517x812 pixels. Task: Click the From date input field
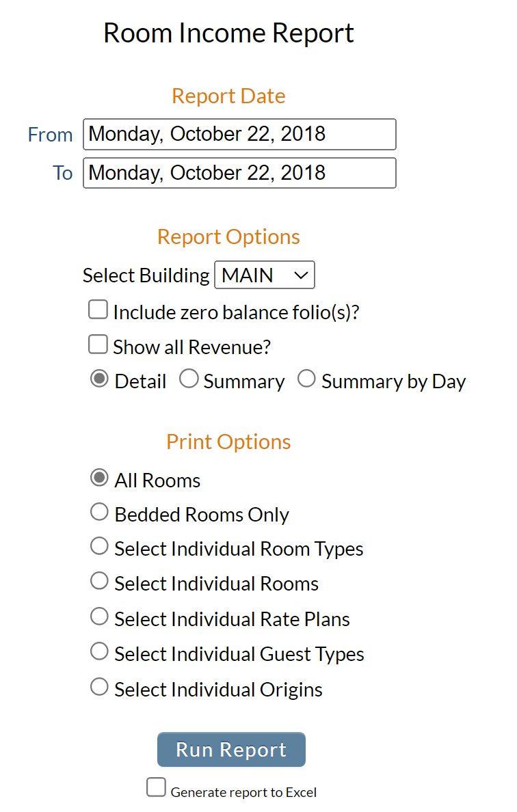239,134
